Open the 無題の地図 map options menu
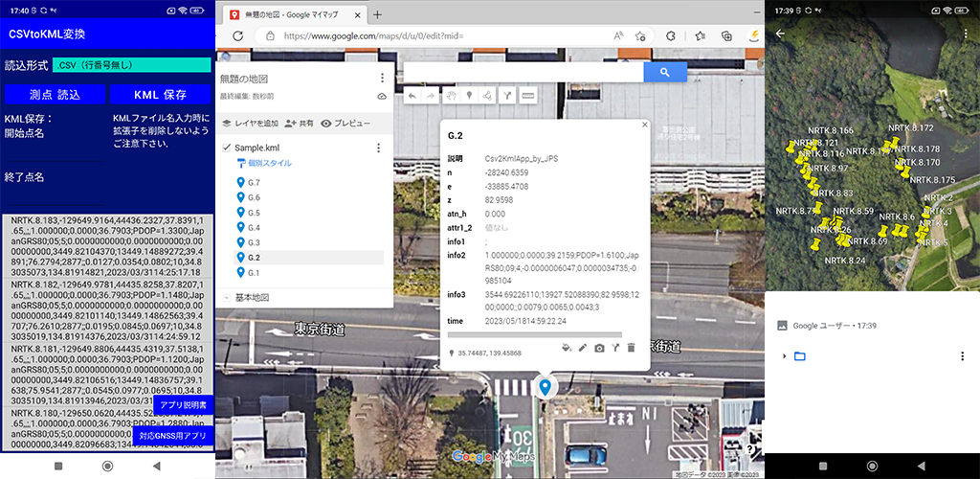The image size is (980, 479). 382,79
